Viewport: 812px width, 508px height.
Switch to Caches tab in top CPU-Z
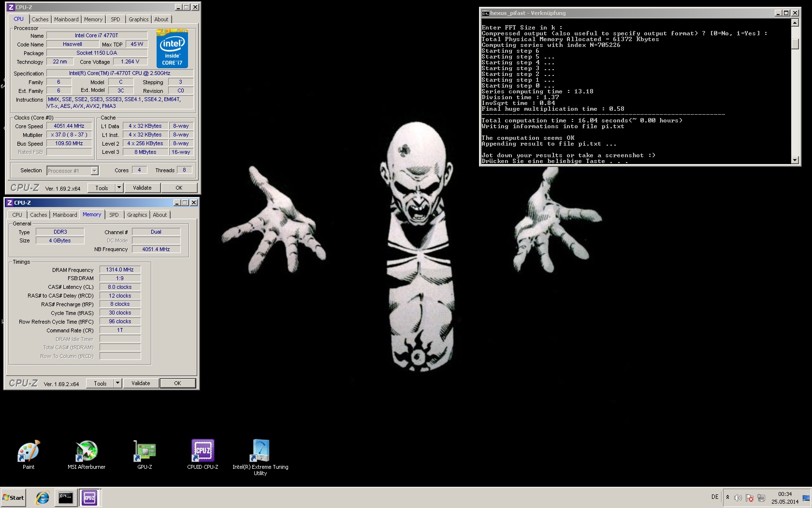point(40,19)
